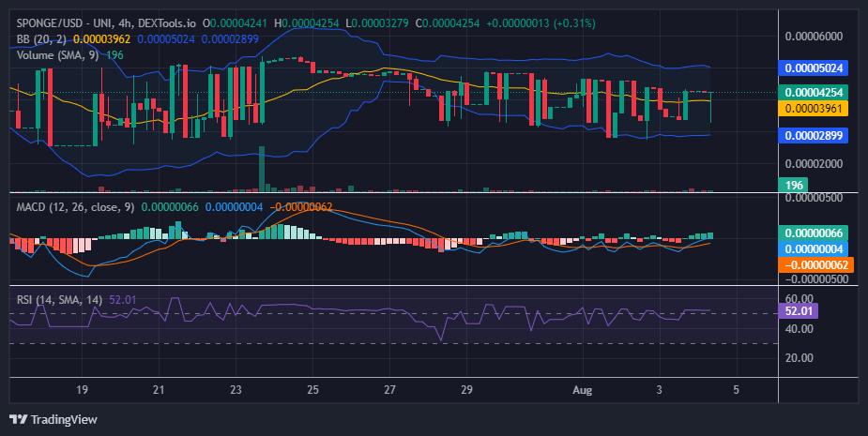Click the SPONGE/USD symbol title

click(106, 23)
